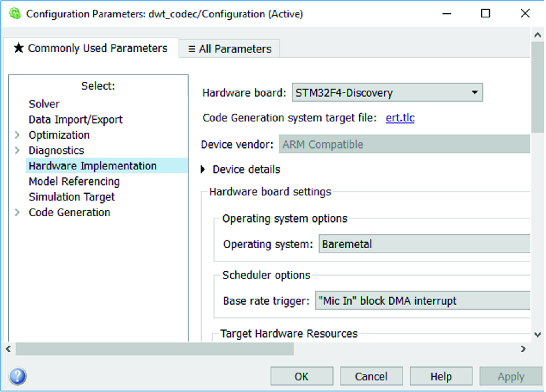The image size is (546, 392).
Task: Select the Optimization category
Action: tap(59, 135)
